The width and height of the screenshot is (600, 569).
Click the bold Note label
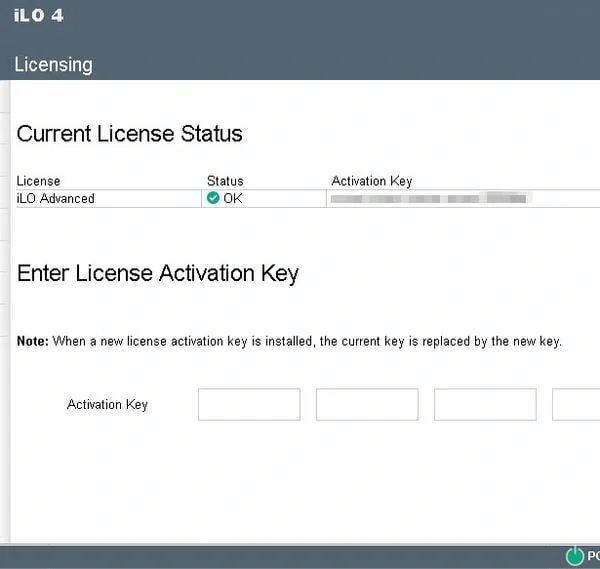(x=32, y=341)
